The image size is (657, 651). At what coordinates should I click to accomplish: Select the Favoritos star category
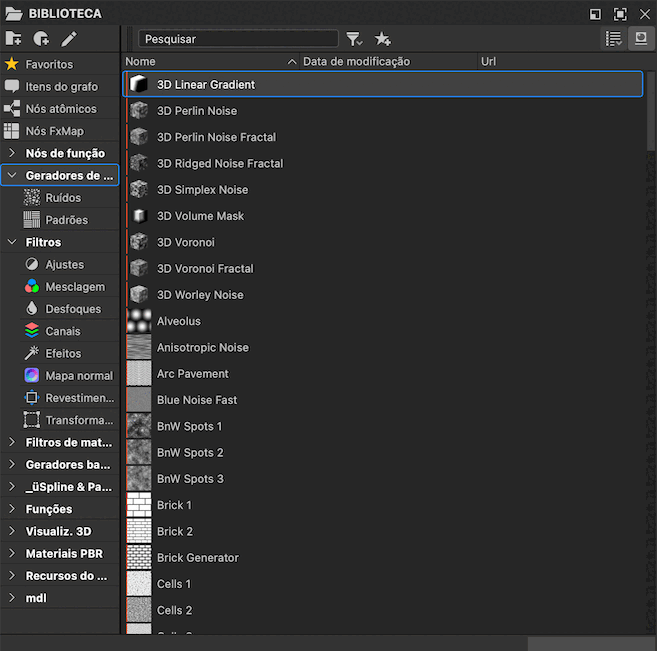(49, 64)
